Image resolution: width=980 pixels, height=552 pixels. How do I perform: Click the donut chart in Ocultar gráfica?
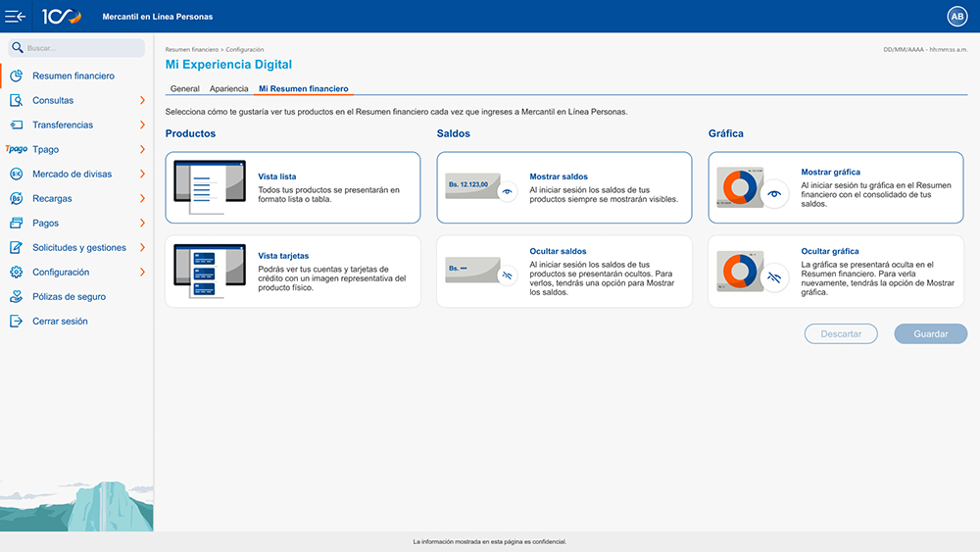(x=740, y=271)
